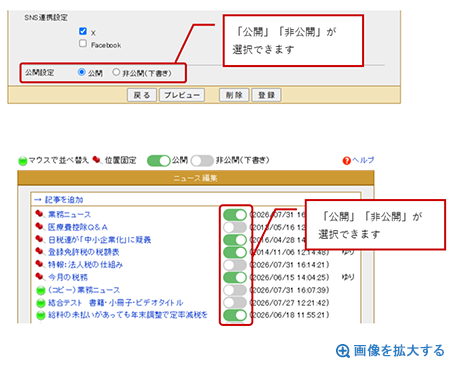Image resolution: width=450 pixels, height=365 pixels.
Task: Click the red pin beside 登録免許税の税額表
Action: pos(40,251)
